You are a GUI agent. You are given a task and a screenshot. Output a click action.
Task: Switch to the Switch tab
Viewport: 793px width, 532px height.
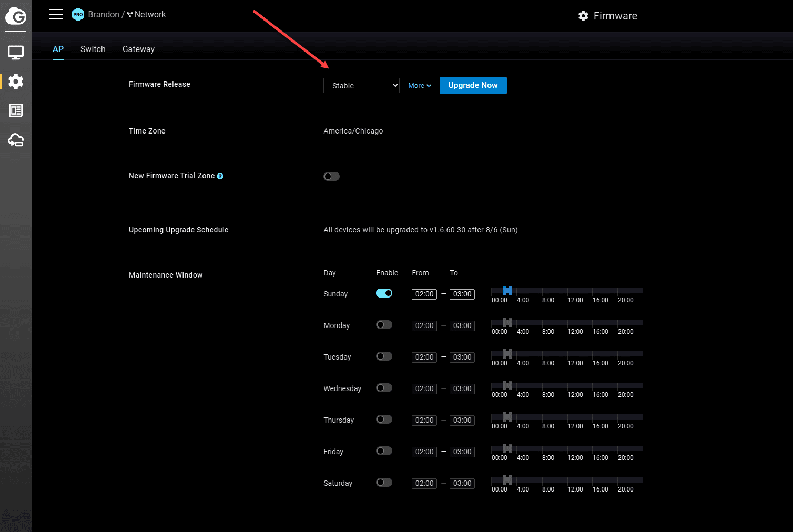tap(93, 49)
